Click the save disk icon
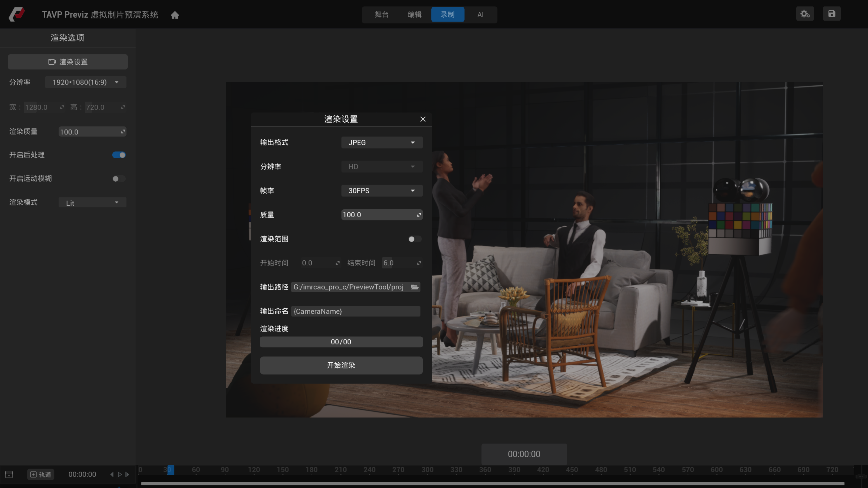 [832, 14]
